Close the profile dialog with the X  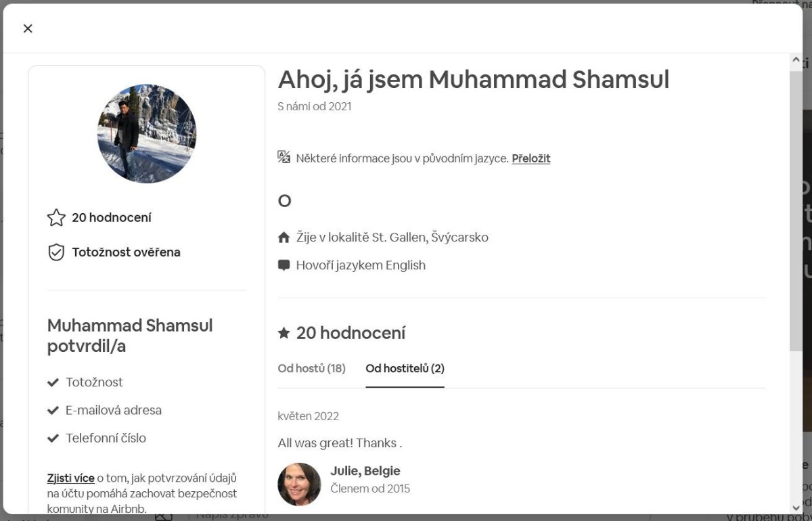click(x=28, y=28)
